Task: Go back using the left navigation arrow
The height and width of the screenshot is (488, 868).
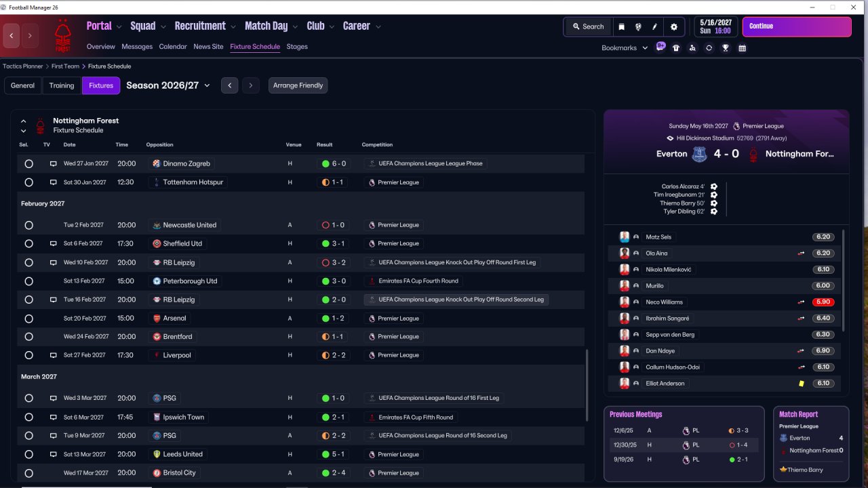Action: coord(12,36)
